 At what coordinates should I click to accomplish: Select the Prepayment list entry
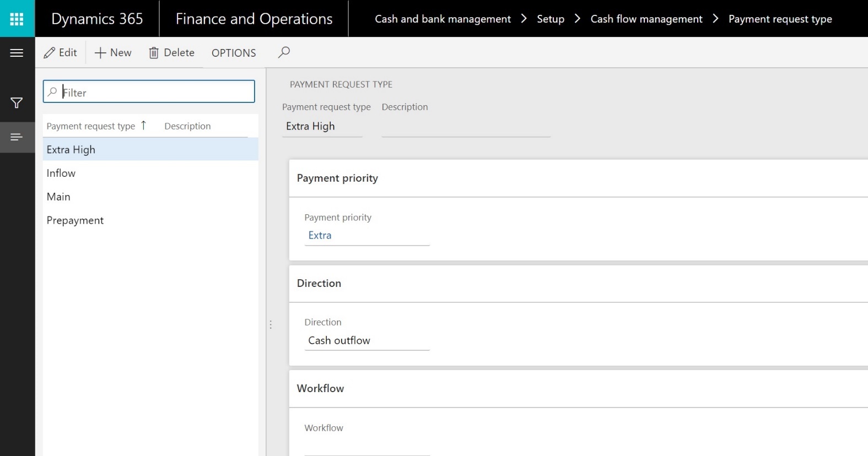coord(75,220)
